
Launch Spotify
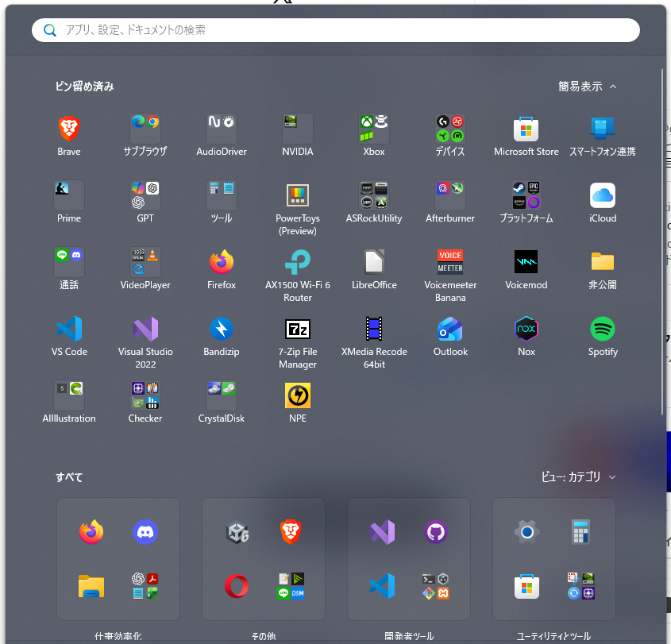(603, 329)
